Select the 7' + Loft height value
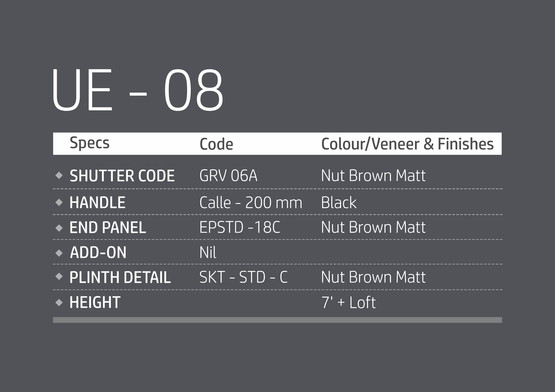 coord(348,302)
